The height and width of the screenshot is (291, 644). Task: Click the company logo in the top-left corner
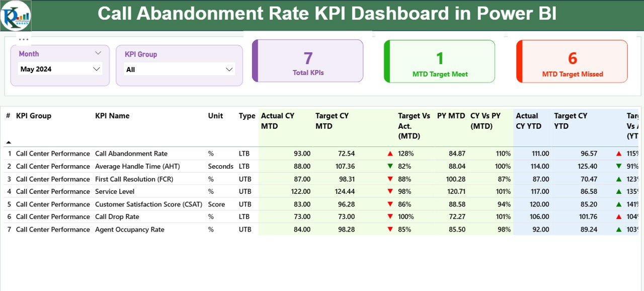coord(17,15)
